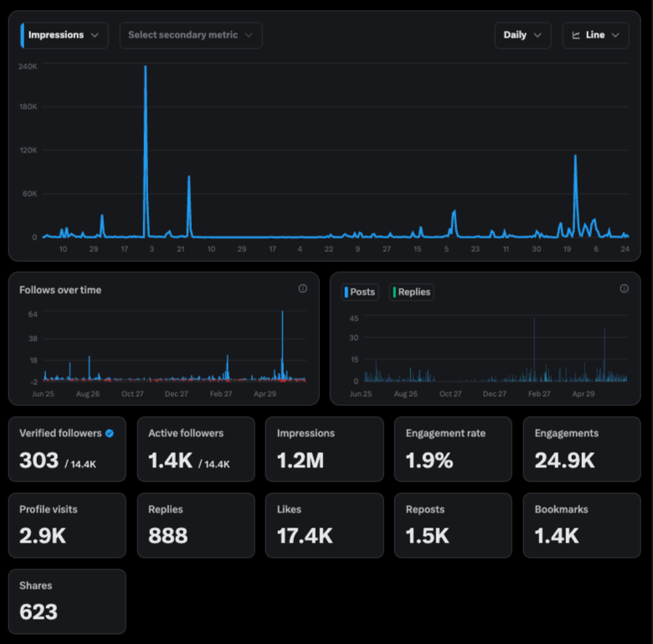Image resolution: width=653 pixels, height=644 pixels.
Task: Click the Aug 26 label in Follows chart
Action: 88,394
